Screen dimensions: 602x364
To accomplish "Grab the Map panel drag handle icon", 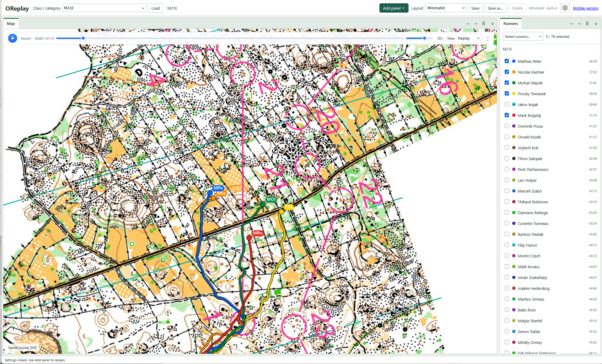I will point(484,23).
